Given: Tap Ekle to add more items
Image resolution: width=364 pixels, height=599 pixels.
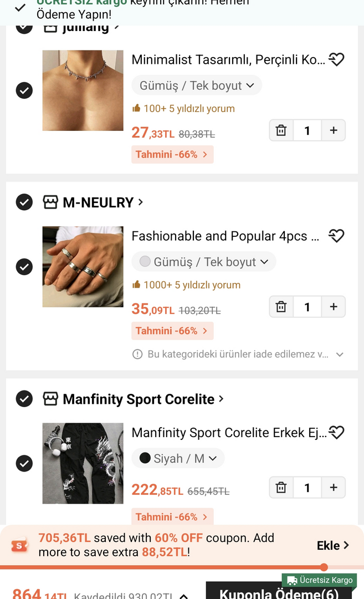Looking at the screenshot, I should pyautogui.click(x=332, y=545).
